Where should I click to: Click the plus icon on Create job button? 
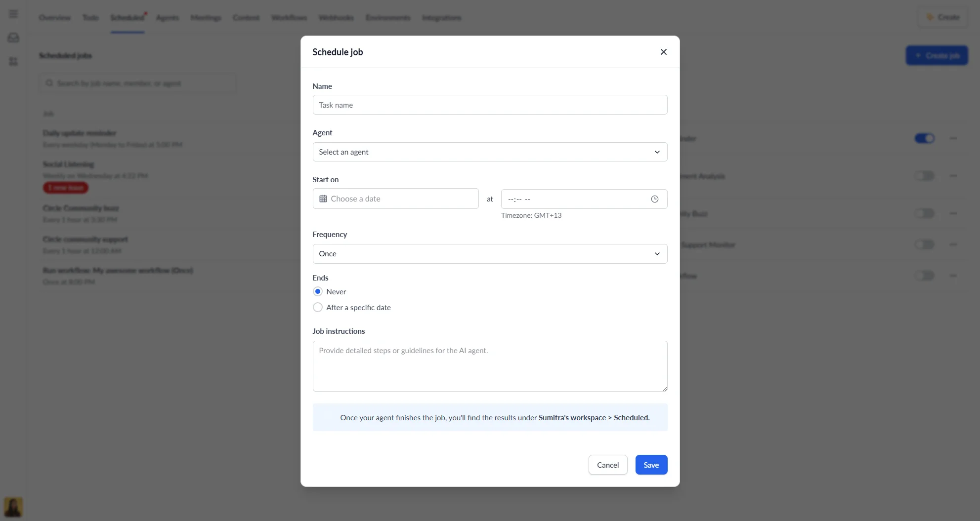pos(918,55)
